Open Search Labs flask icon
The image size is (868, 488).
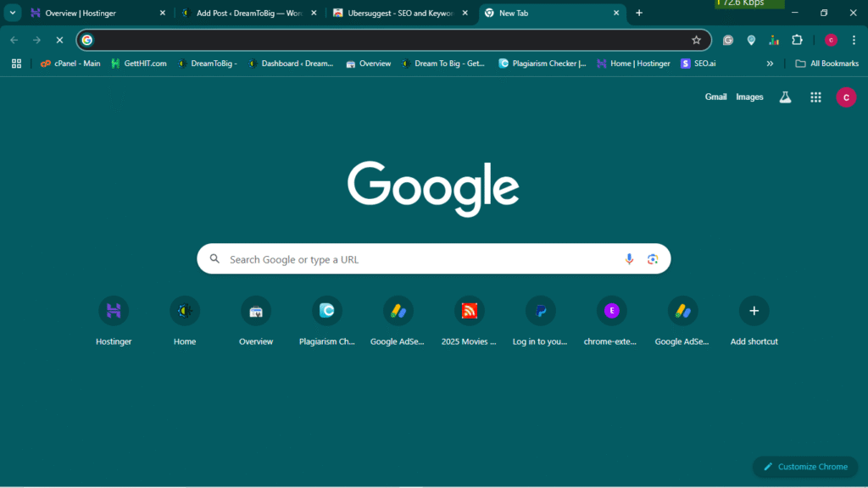785,97
